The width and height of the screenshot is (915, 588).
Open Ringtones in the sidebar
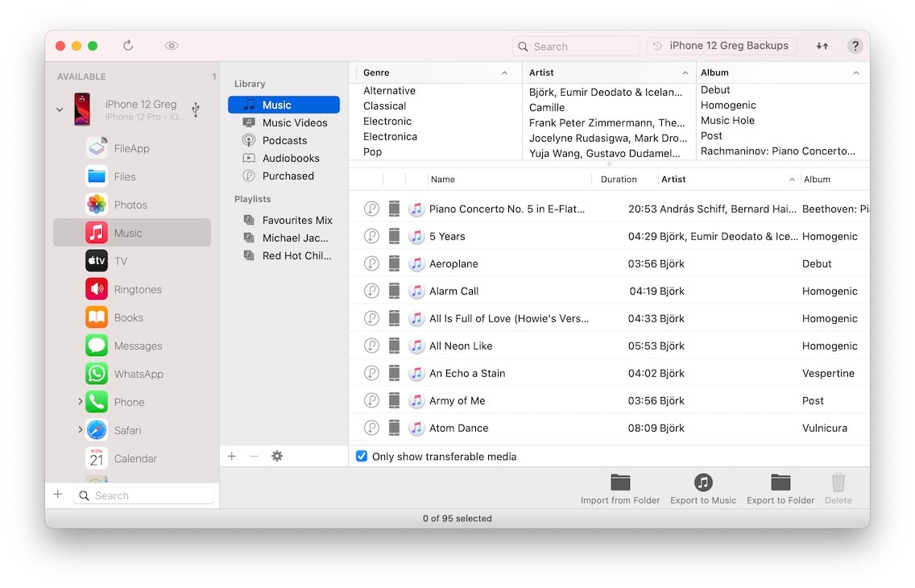(132, 289)
